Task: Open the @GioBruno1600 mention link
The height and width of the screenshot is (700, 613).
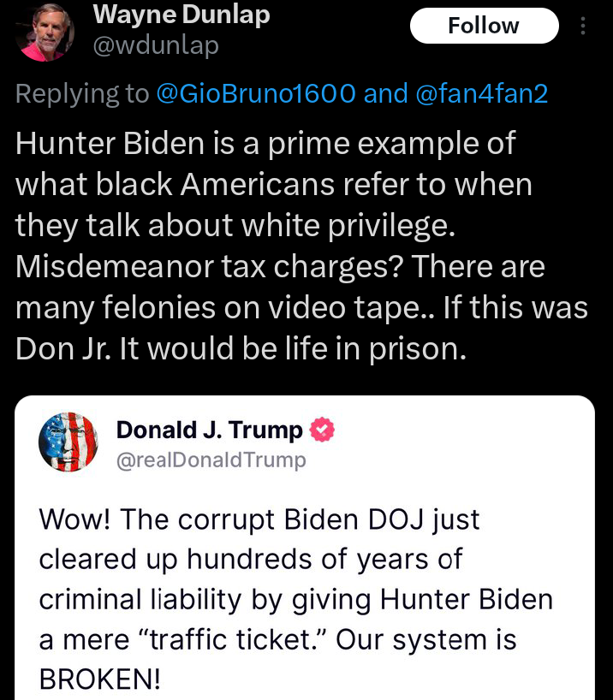Action: (x=257, y=94)
